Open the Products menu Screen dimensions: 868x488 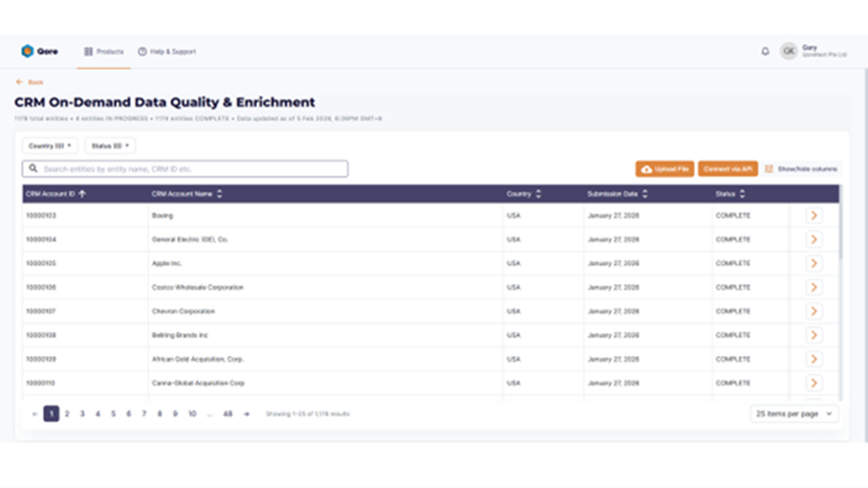[104, 52]
